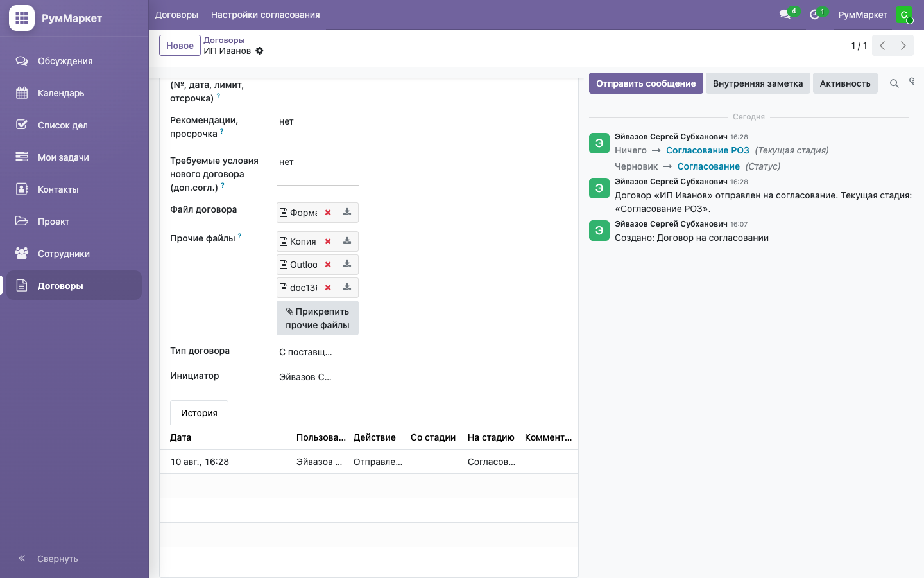
Task: Click the Новое button
Action: coord(180,46)
